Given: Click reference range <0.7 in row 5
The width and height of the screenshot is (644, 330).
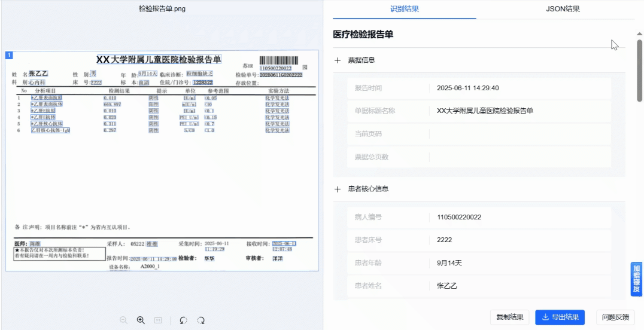Looking at the screenshot, I should click(209, 124).
